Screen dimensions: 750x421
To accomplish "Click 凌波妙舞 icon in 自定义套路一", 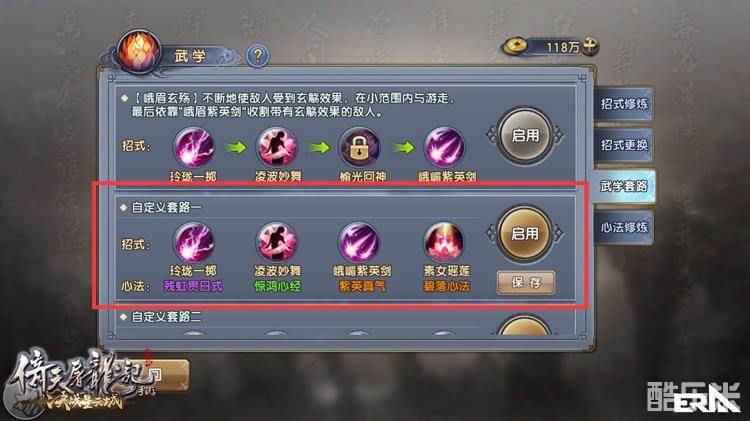I will coord(276,243).
